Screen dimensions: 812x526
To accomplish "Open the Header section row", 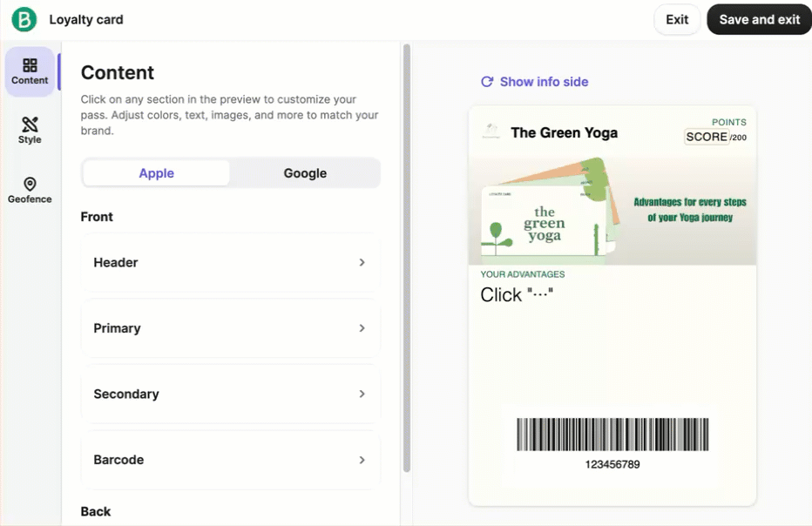I will (x=231, y=262).
